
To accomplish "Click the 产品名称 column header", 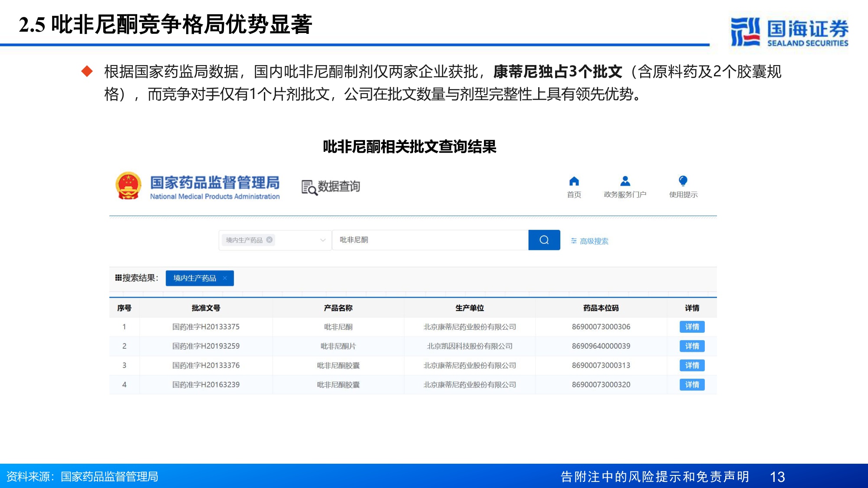I will (338, 308).
